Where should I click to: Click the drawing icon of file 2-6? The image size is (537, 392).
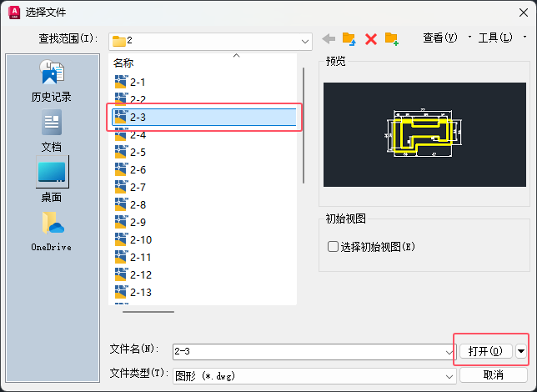(121, 169)
